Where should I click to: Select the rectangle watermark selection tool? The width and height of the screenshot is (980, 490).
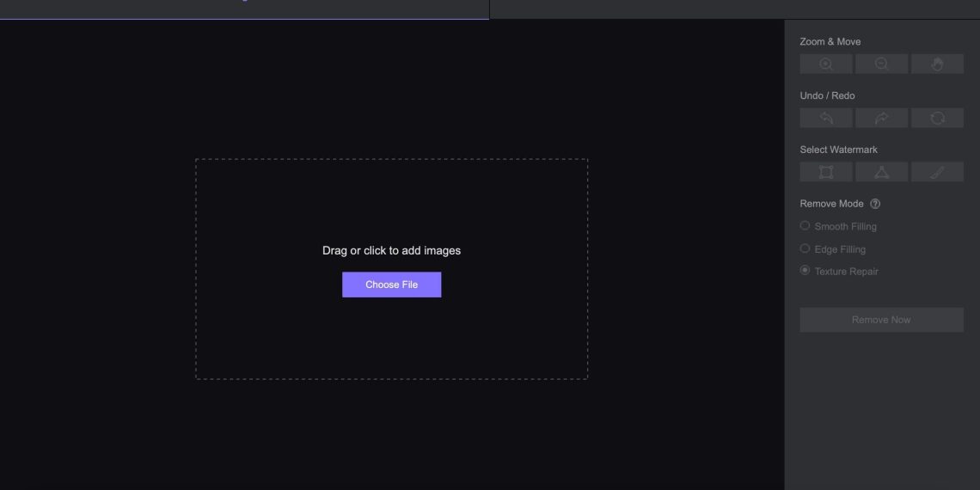click(826, 173)
